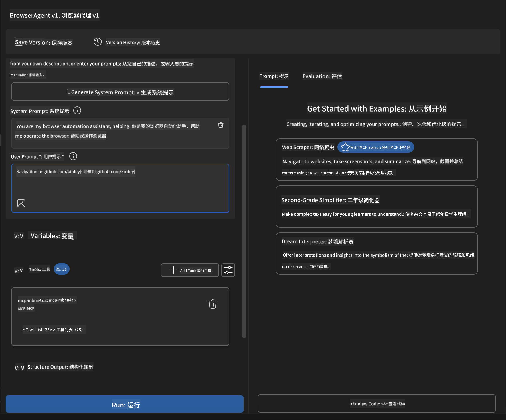506x420 pixels.
Task: Delete mcp-mbnn4zlx tool via trash icon
Action: pos(213,304)
